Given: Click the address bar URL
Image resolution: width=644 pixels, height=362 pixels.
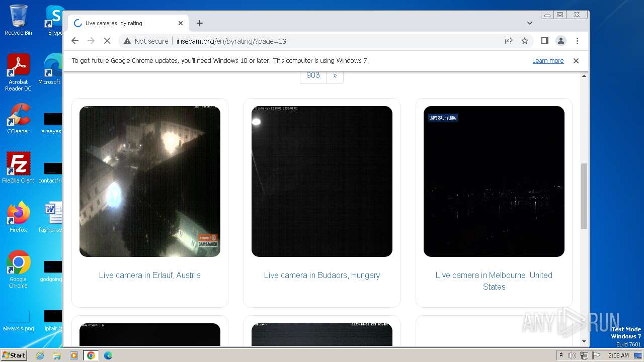Looking at the screenshot, I should coord(231,41).
